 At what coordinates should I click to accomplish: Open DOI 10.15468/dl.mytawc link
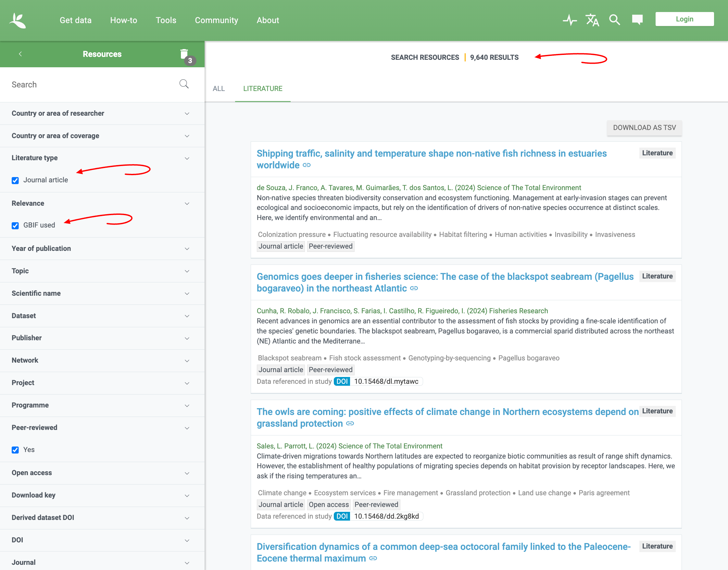click(x=386, y=382)
